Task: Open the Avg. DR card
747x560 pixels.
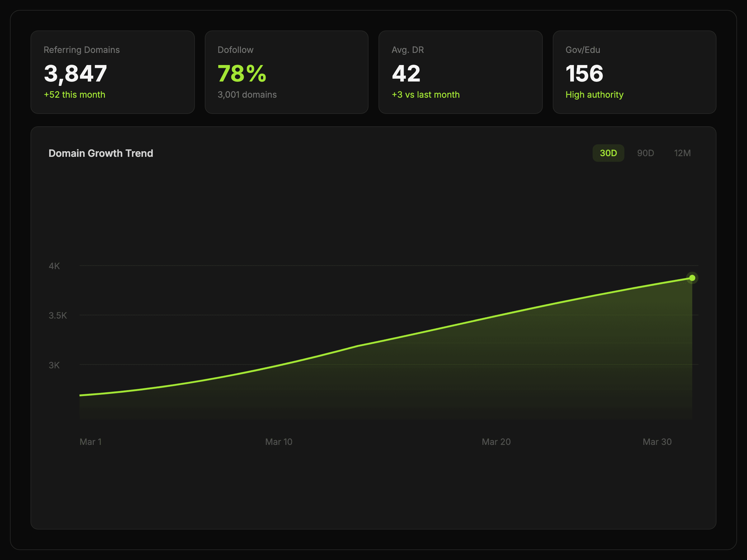Action: 460,72
